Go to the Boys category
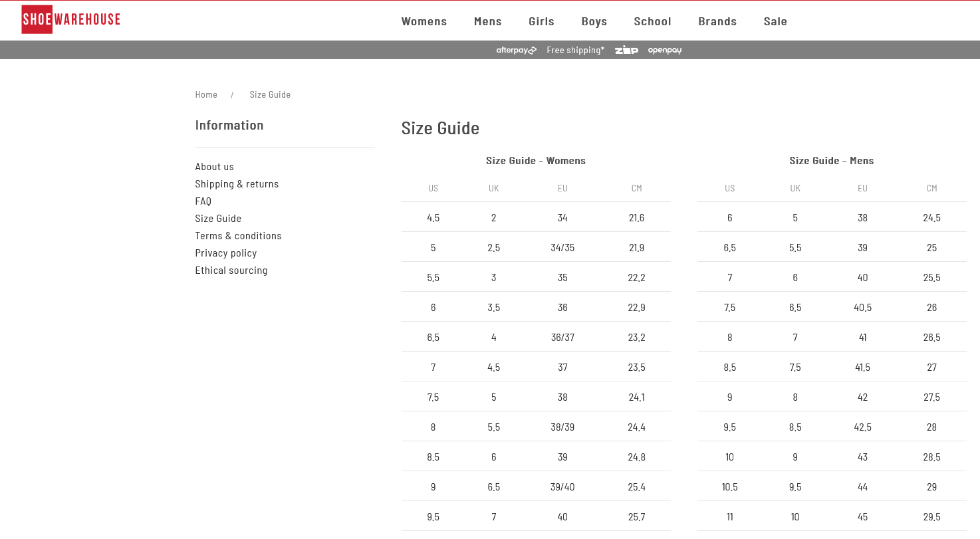This screenshot has height=539, width=980. pyautogui.click(x=594, y=21)
